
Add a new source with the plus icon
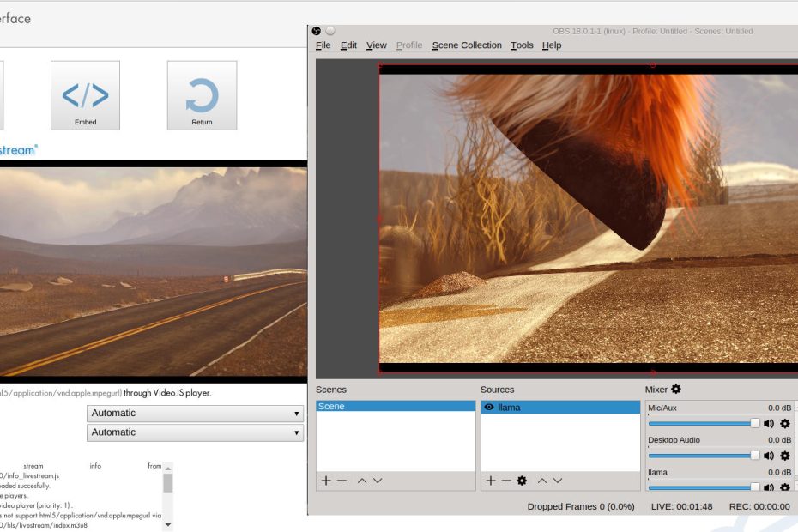490,481
